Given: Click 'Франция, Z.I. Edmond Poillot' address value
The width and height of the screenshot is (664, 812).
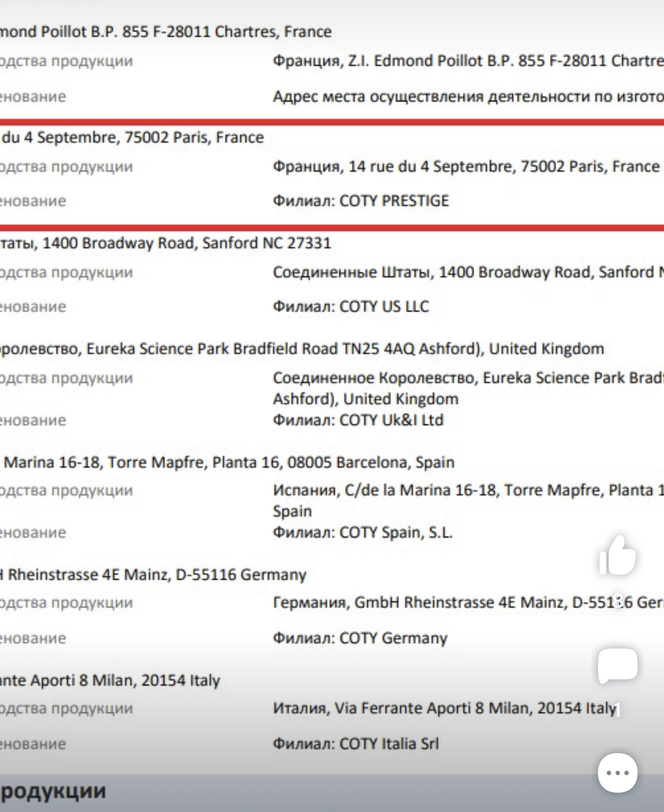Looking at the screenshot, I should 469,61.
